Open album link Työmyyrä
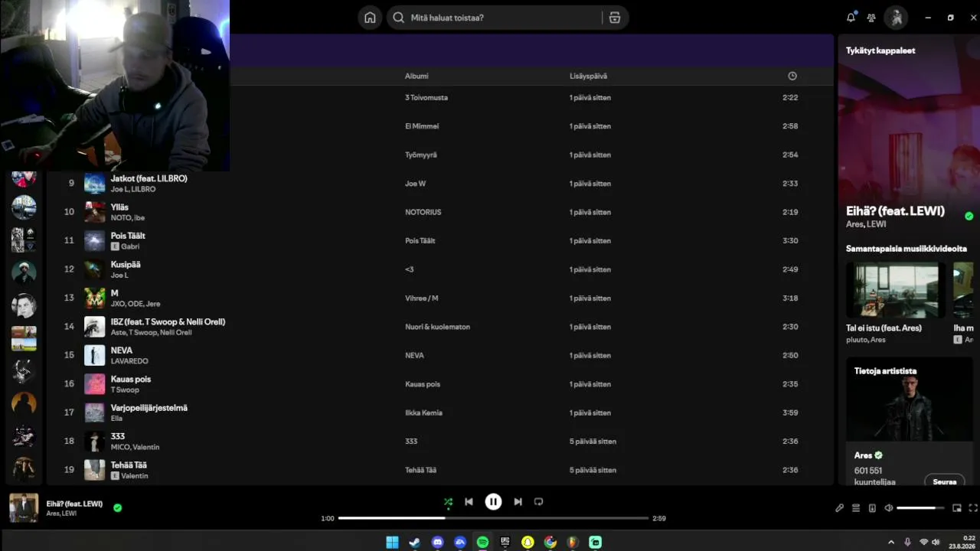Image resolution: width=980 pixels, height=551 pixels. coord(421,155)
